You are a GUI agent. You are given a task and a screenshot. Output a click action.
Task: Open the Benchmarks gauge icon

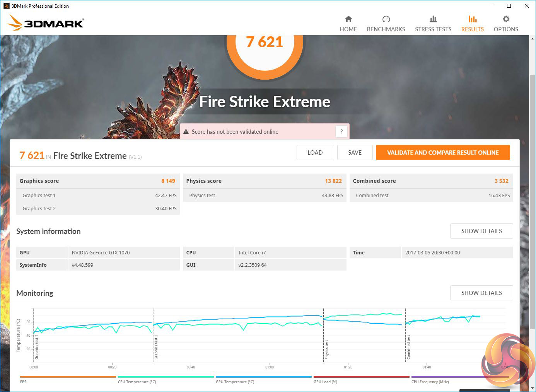pos(386,19)
